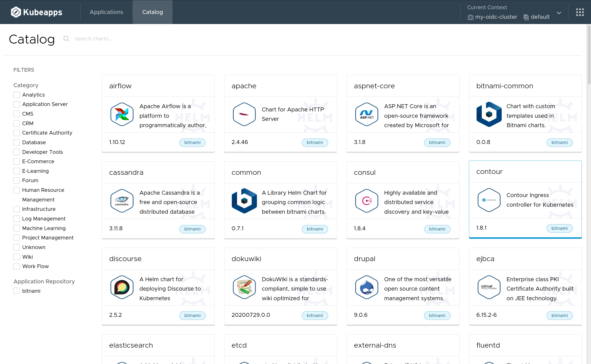591x364 pixels.
Task: Open the apps grid menu icon
Action: [580, 12]
